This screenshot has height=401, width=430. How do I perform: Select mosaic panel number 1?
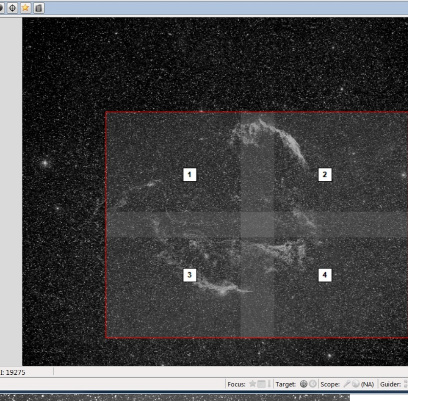click(190, 175)
